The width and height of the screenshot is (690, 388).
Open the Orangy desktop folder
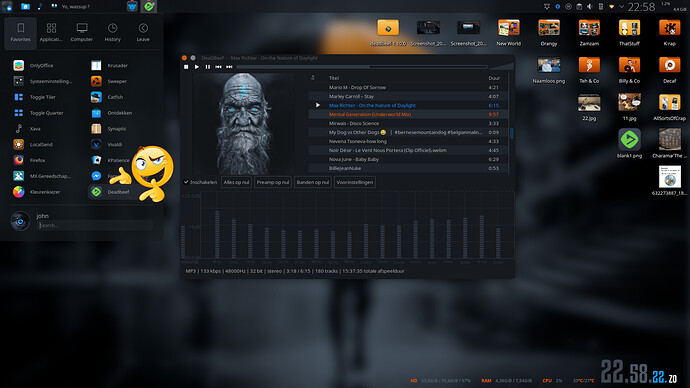549,33
